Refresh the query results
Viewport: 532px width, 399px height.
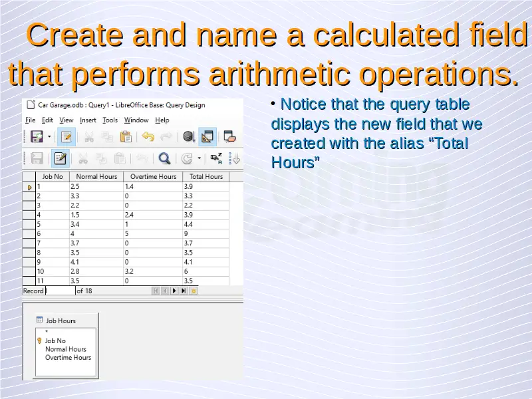pyautogui.click(x=187, y=158)
